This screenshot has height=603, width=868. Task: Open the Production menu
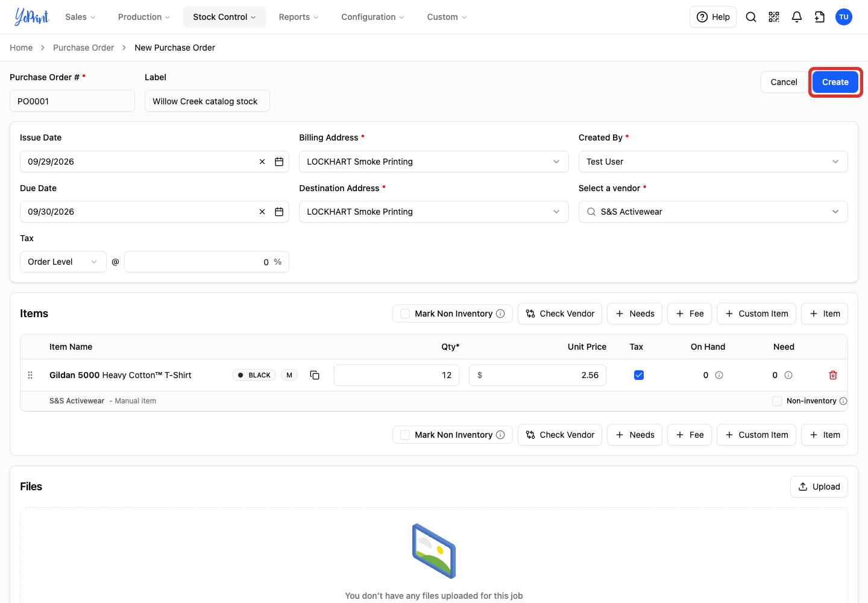click(144, 17)
